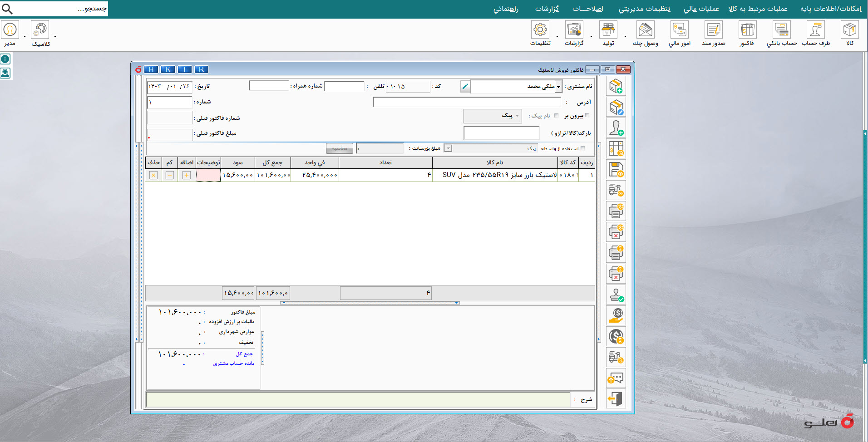
Task: Open the گزارشات menu
Action: (x=547, y=9)
